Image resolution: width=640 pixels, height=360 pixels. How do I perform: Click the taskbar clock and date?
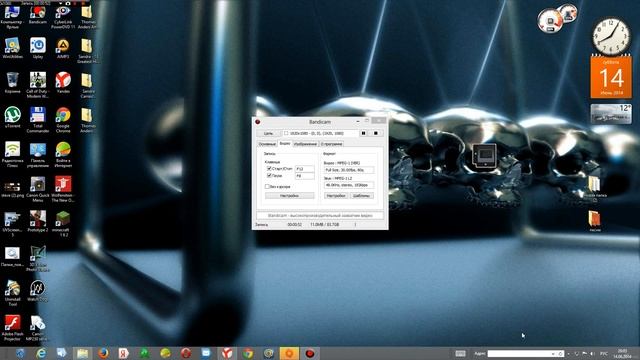click(x=622, y=353)
